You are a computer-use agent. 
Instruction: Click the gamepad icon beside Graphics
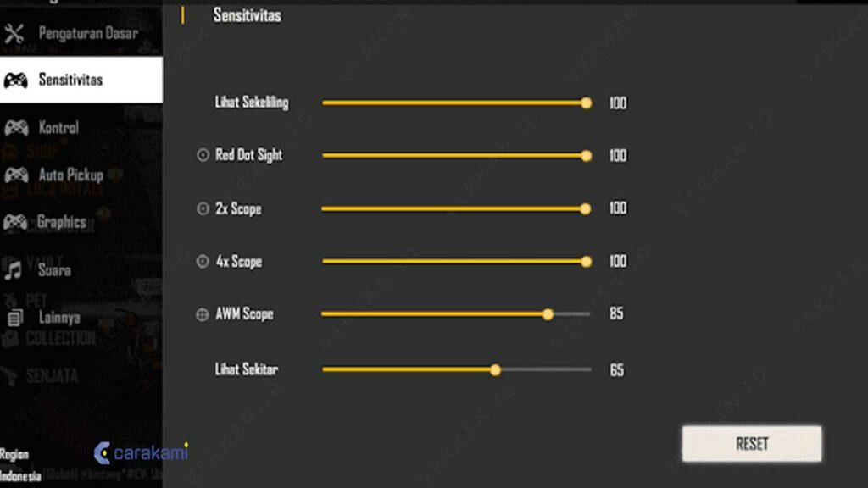[x=15, y=223]
